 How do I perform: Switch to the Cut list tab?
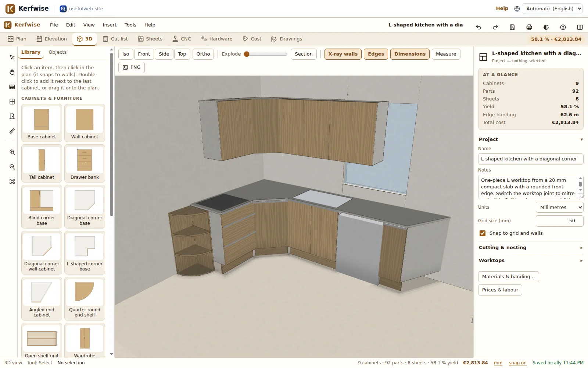(x=115, y=39)
